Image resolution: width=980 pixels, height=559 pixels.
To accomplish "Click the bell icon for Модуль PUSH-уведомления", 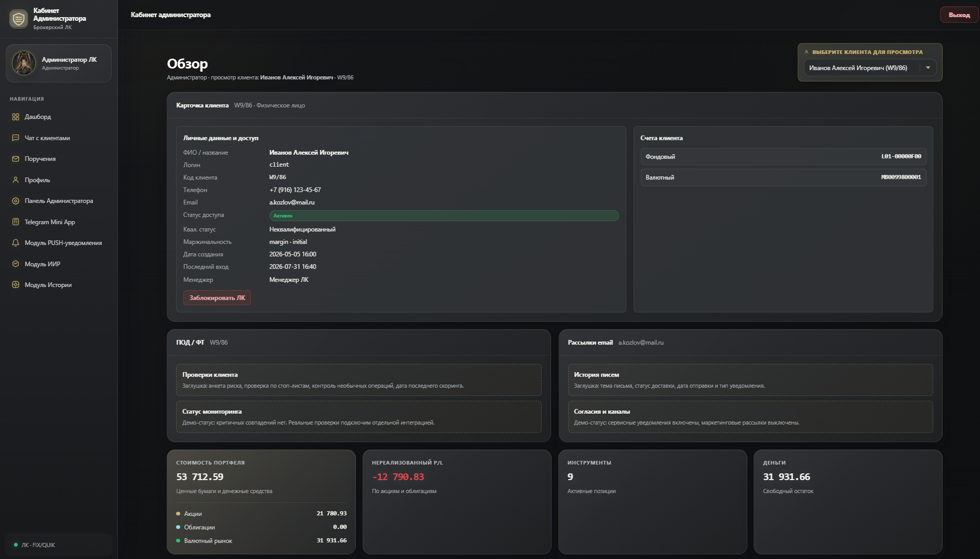I will click(16, 243).
